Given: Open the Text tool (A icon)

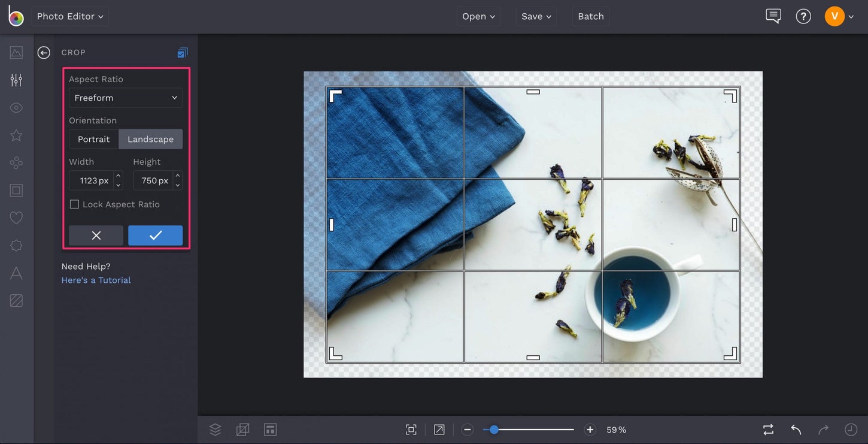Looking at the screenshot, I should (16, 273).
